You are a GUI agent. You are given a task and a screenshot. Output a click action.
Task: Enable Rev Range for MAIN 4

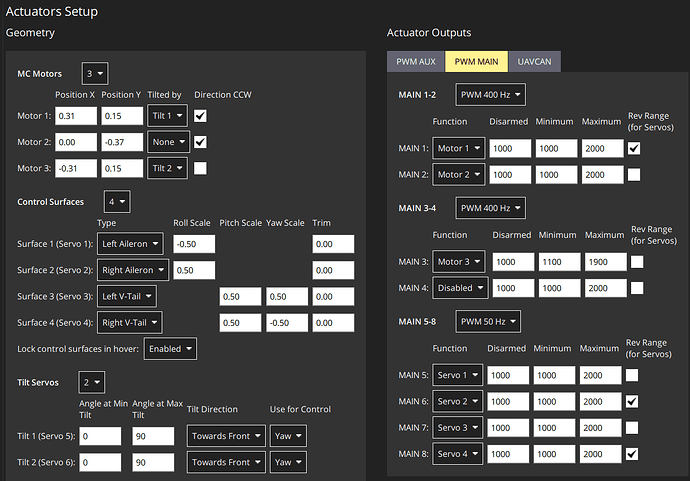636,288
